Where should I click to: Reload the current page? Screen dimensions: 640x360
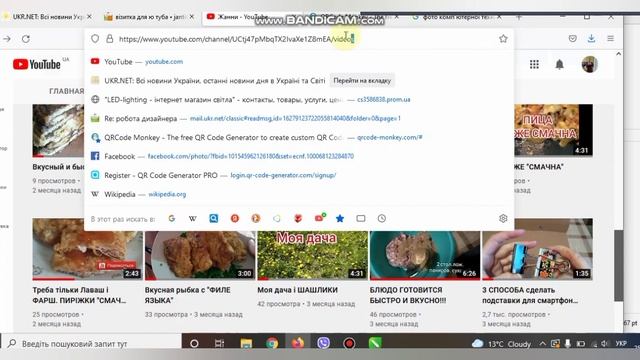pos(26,39)
